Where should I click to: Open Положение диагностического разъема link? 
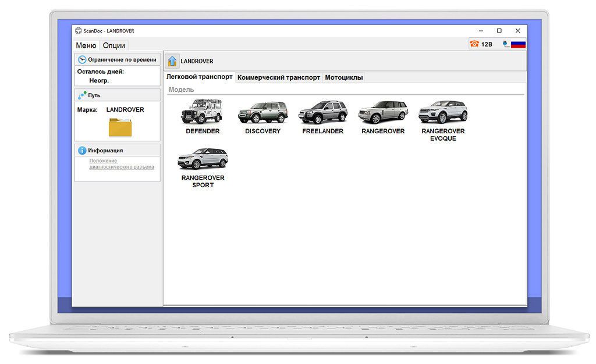point(121,164)
